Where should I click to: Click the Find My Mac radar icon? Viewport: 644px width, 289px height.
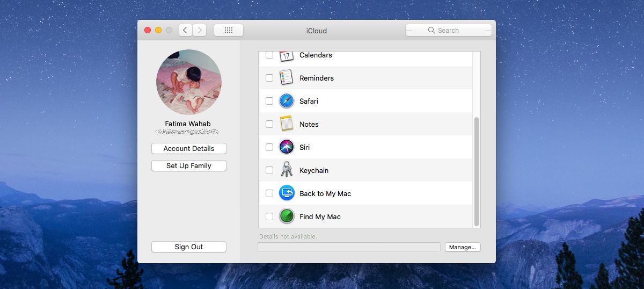287,216
